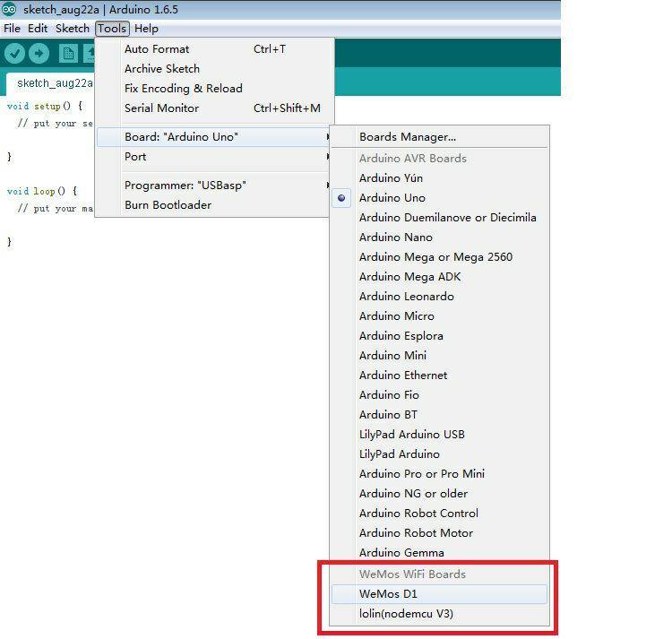
Task: Pick Arduino Fio from board list
Action: point(439,395)
